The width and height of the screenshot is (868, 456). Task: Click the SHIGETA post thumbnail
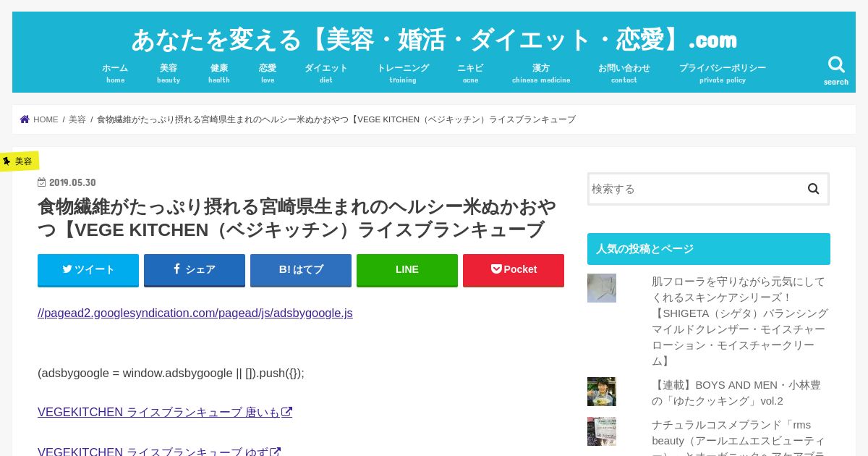[602, 288]
